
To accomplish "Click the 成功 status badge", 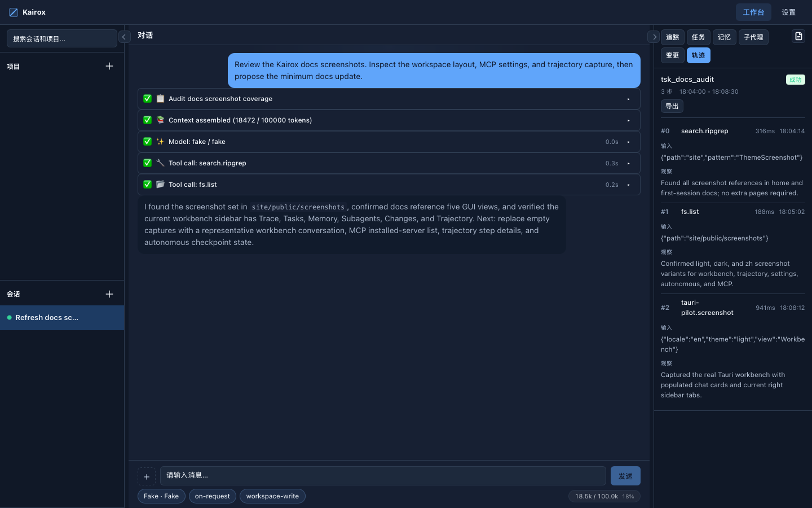I will tap(796, 80).
